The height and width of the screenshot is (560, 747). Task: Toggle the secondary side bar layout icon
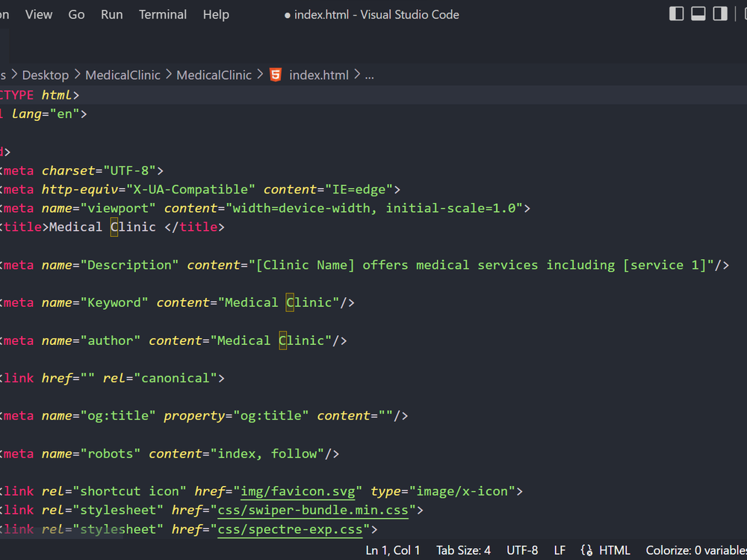tap(720, 14)
